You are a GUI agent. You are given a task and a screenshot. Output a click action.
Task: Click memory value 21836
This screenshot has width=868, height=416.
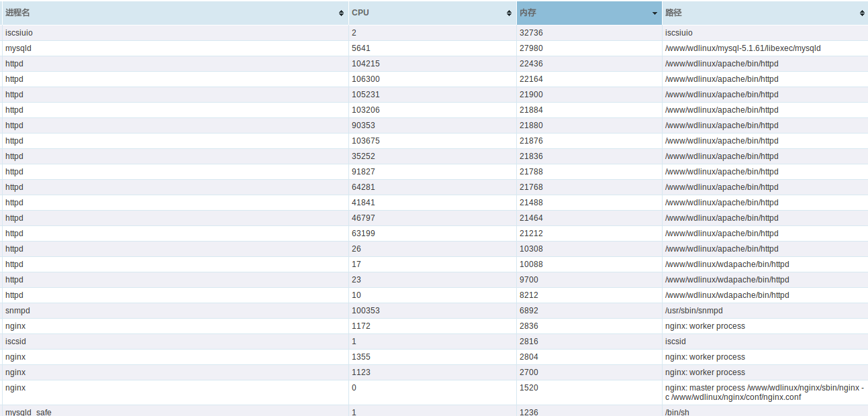click(531, 156)
